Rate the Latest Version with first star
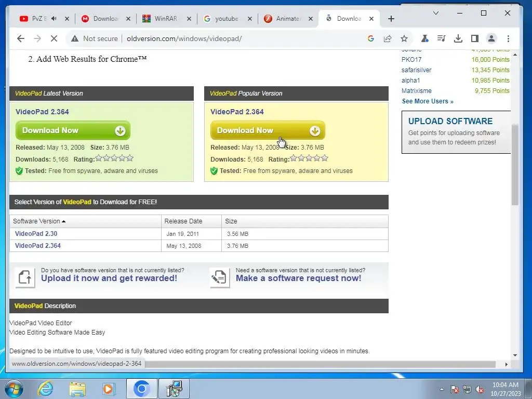Viewport: 532px width, 399px height. (x=99, y=158)
